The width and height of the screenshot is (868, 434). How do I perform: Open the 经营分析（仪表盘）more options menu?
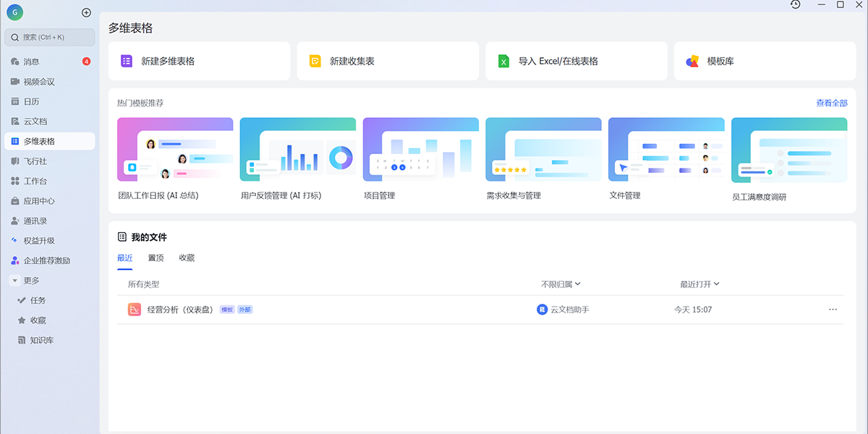coord(832,309)
